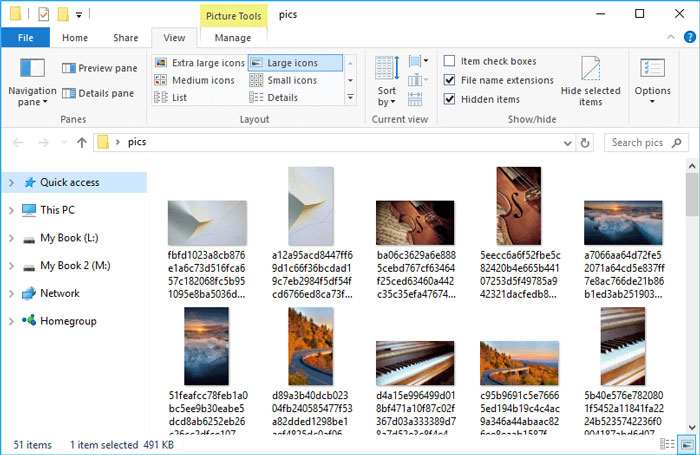Switch to the Manage tab
Screen dimensions: 700x455
tap(232, 38)
